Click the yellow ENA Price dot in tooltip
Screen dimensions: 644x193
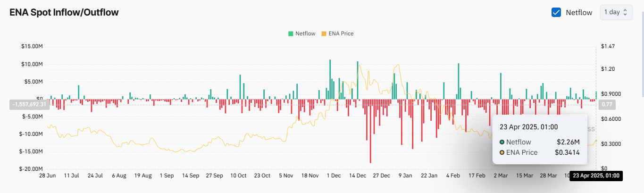[x=502, y=152]
